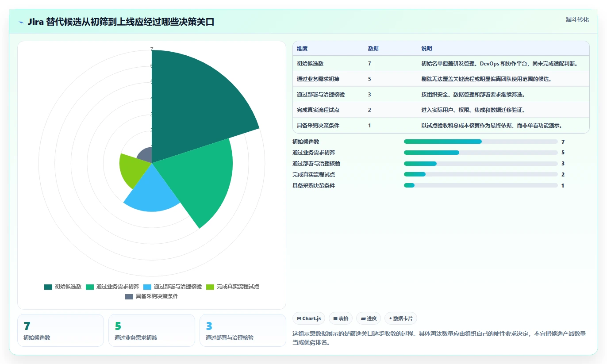Click the 数据卡片 tag button
The image size is (607, 364).
point(401,318)
